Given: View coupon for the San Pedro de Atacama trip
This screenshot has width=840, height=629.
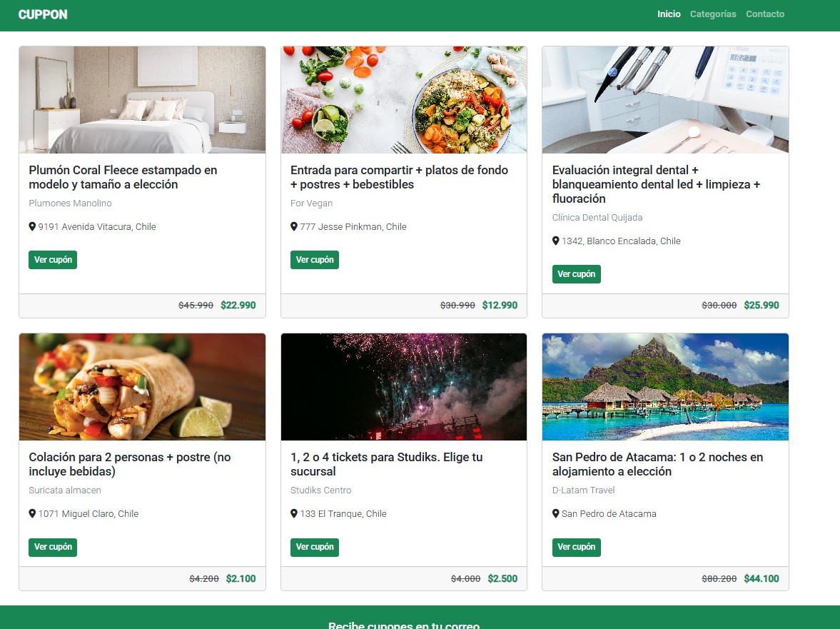Looking at the screenshot, I should click(577, 547).
